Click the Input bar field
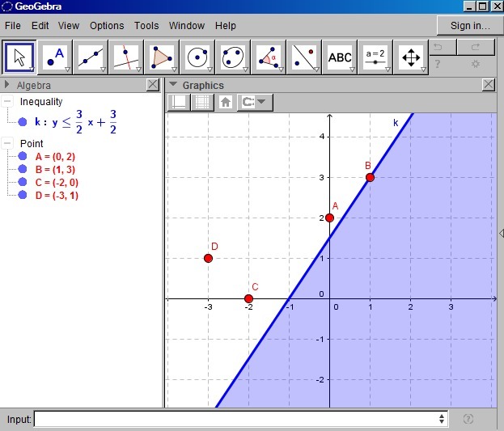The height and width of the screenshot is (431, 504). click(x=241, y=419)
